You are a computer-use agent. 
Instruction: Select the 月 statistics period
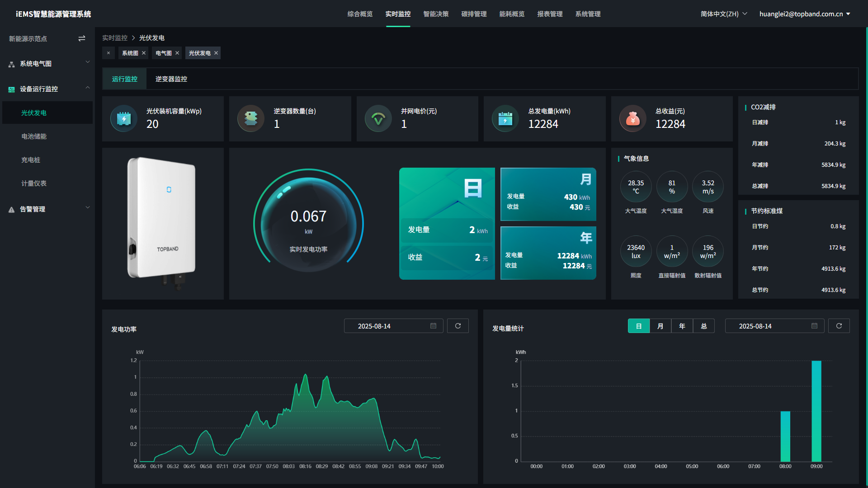click(x=660, y=326)
